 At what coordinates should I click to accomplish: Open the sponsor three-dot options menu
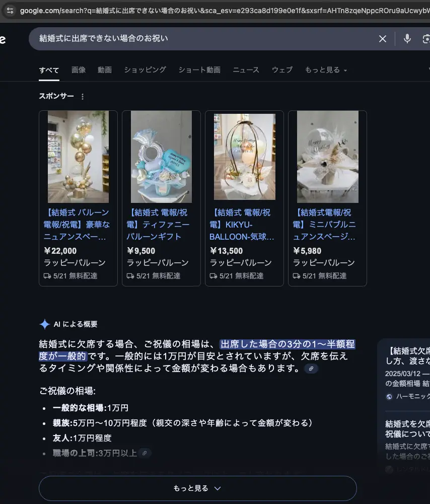tap(83, 97)
